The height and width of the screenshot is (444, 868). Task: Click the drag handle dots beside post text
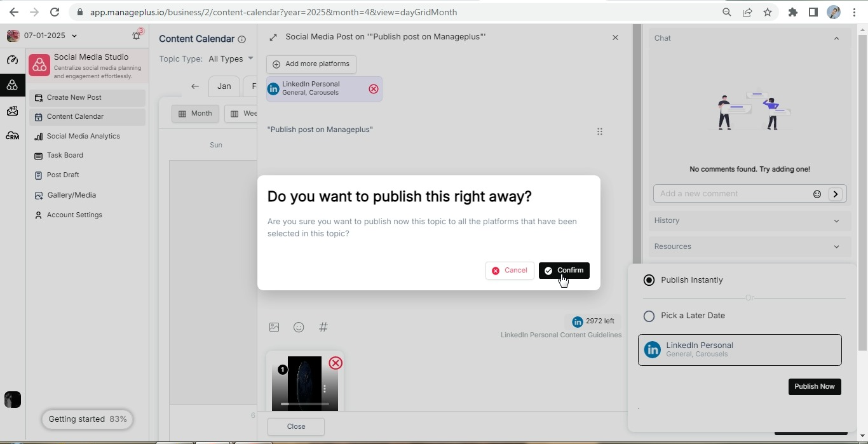coord(600,131)
